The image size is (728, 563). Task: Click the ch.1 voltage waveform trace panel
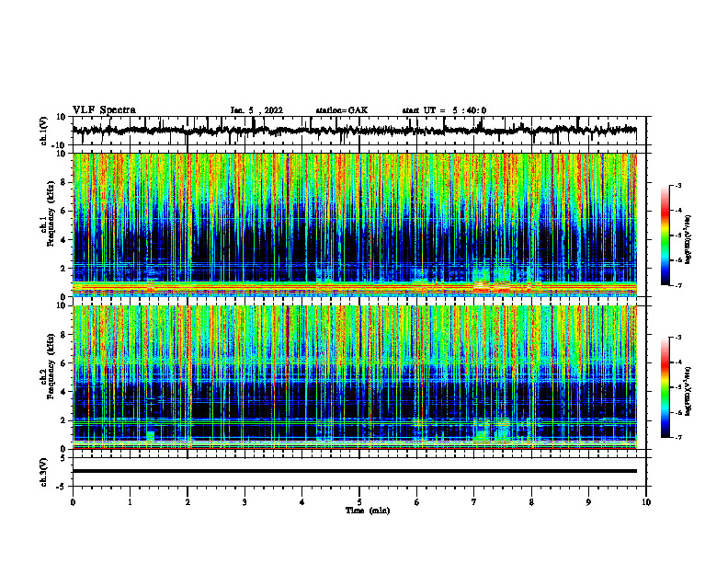click(x=358, y=131)
